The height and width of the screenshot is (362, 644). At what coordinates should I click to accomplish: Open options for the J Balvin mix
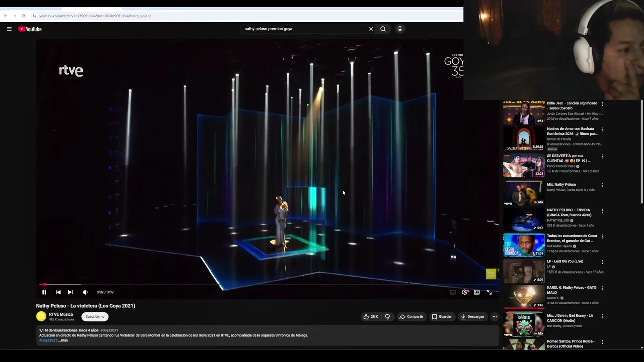(x=602, y=316)
